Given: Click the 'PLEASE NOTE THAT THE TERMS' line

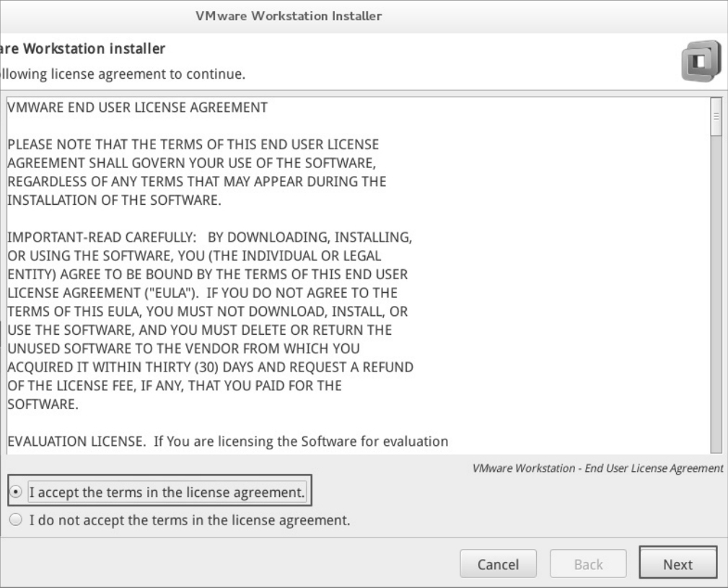Looking at the screenshot, I should coord(193,144).
